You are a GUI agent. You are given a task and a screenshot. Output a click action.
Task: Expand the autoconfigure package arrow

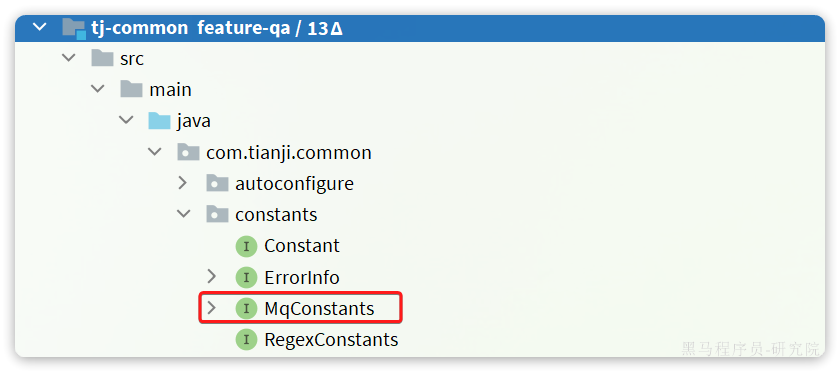coord(183,183)
